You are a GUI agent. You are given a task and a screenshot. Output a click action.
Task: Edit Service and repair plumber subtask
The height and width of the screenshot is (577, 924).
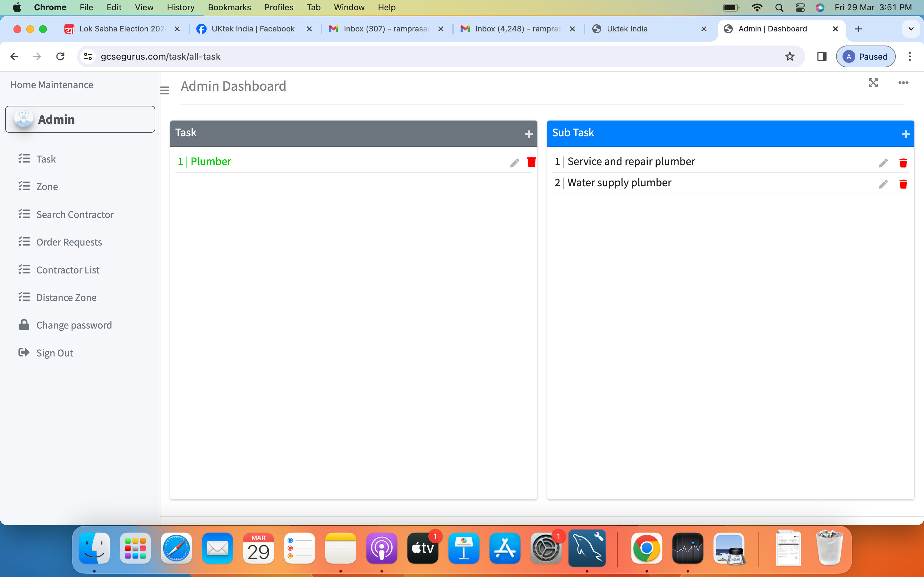(x=883, y=163)
